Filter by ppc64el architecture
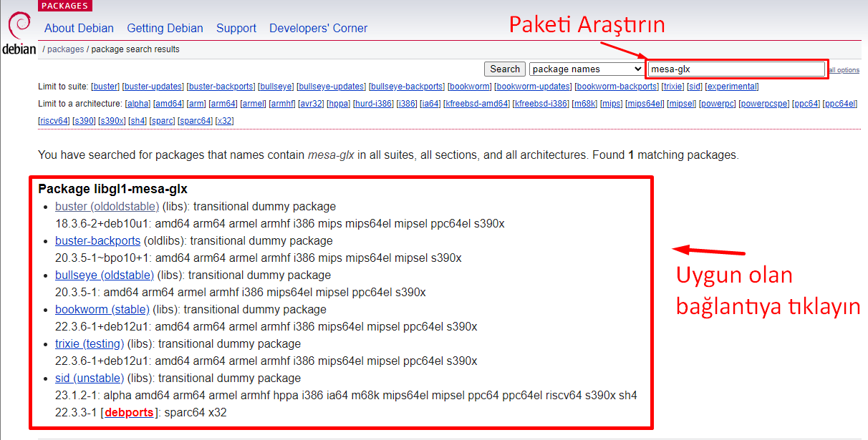Viewport: 868px width, 440px height. pyautogui.click(x=841, y=104)
